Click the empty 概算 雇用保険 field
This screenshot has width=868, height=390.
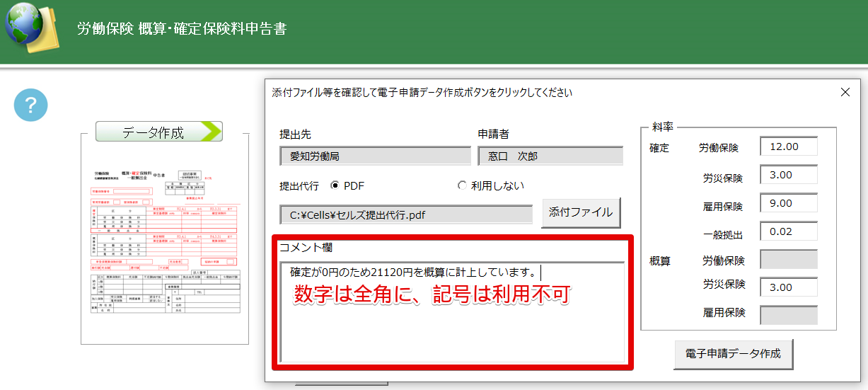click(789, 315)
